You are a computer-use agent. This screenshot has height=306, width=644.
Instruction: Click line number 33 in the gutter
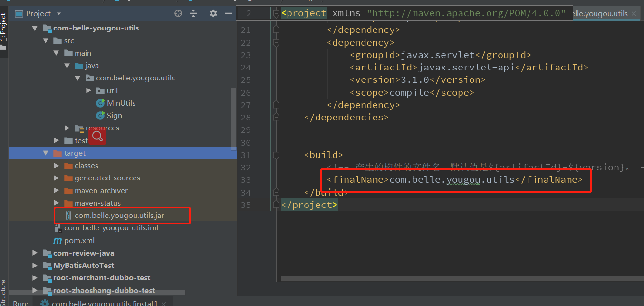point(246,179)
